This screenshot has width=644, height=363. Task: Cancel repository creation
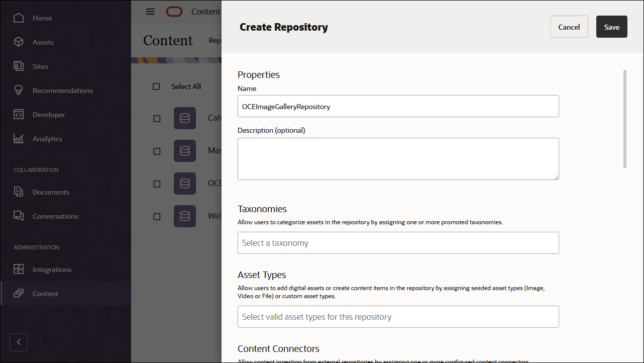(569, 26)
